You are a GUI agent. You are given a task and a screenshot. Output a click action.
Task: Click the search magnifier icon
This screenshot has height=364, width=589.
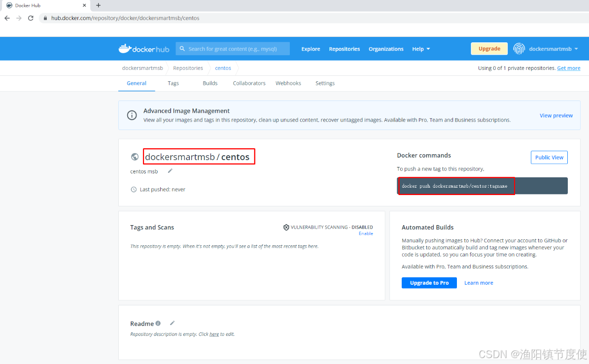pos(182,49)
